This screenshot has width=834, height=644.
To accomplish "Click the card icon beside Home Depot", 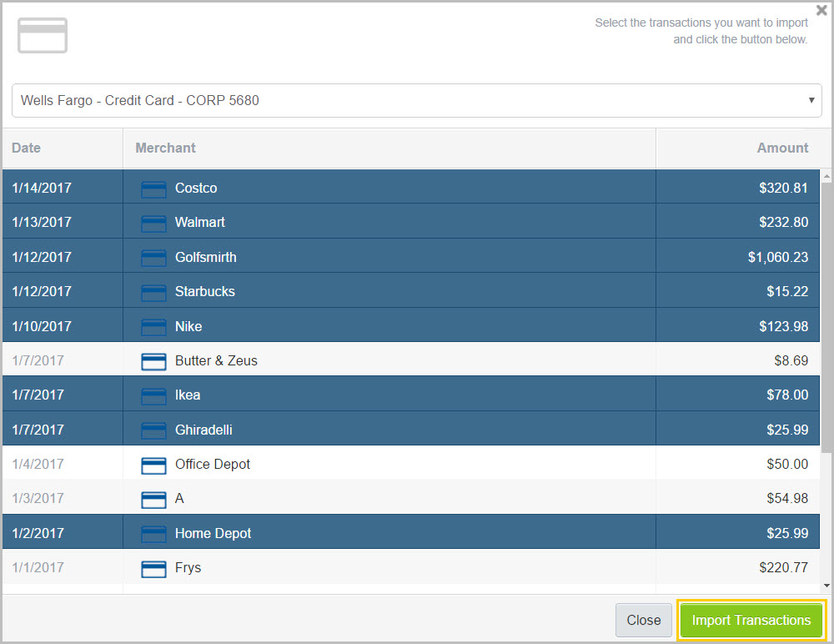I will coord(153,534).
